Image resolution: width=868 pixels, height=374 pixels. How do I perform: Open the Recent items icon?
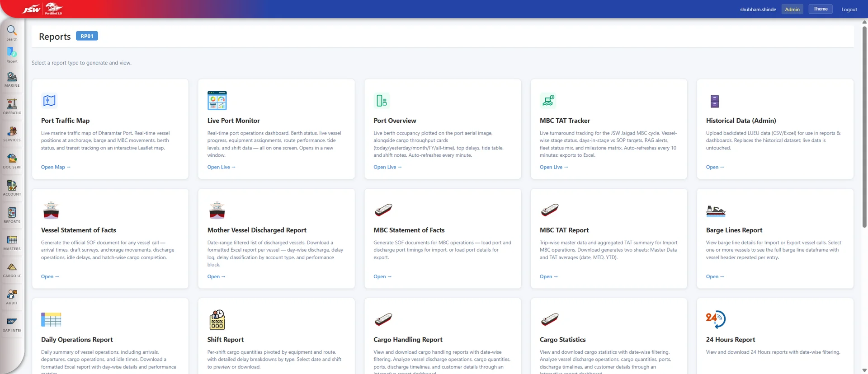pos(12,53)
